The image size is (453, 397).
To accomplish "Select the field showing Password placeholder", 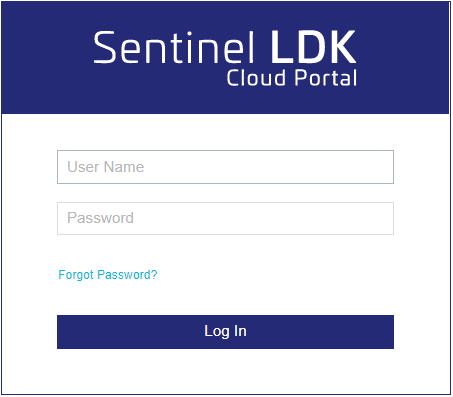I will click(225, 218).
